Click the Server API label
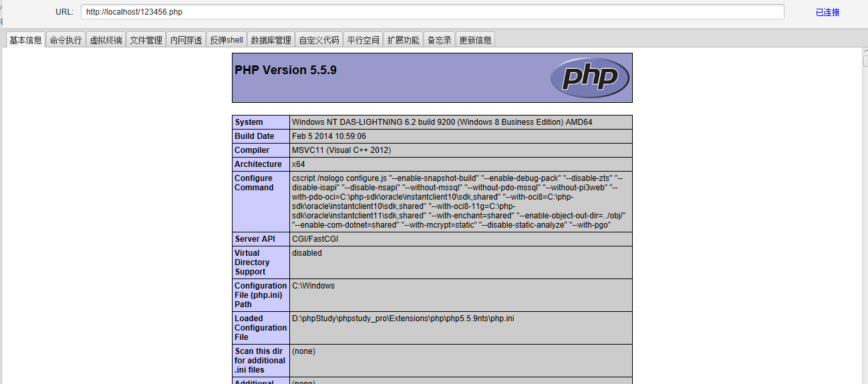868x384 pixels. 255,239
